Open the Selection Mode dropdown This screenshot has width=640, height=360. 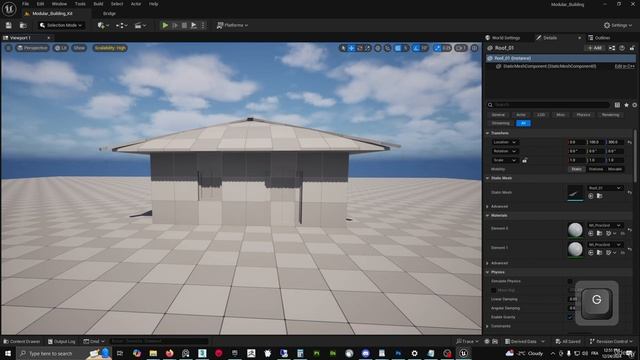coord(61,25)
